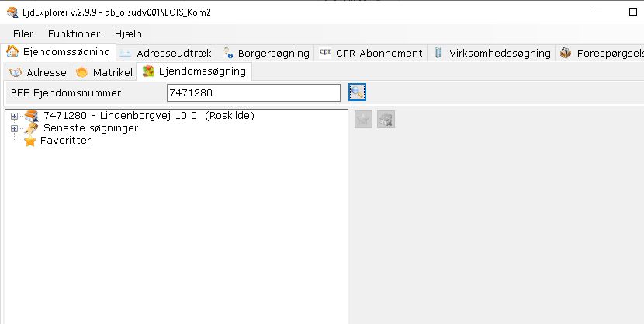
Task: Click the BFE Ejendomsnummer input field
Action: [x=253, y=93]
